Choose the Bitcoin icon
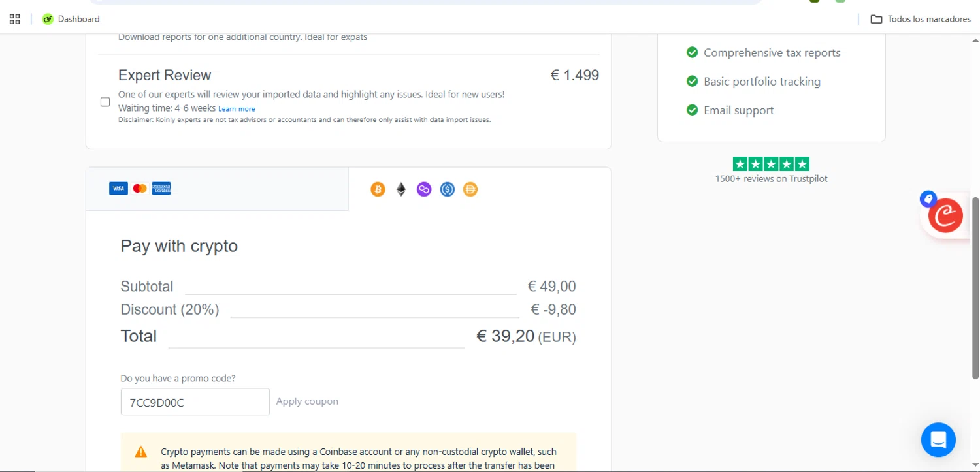 tap(378, 189)
